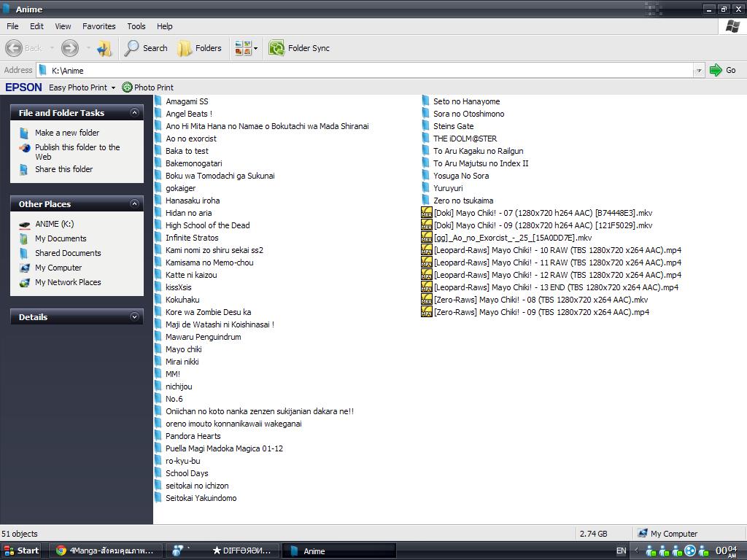Select the [Leopard-Raws] Mayo Chiki! - 13 END mp4 icon
Viewport: 747px width, 560px height.
coord(426,287)
